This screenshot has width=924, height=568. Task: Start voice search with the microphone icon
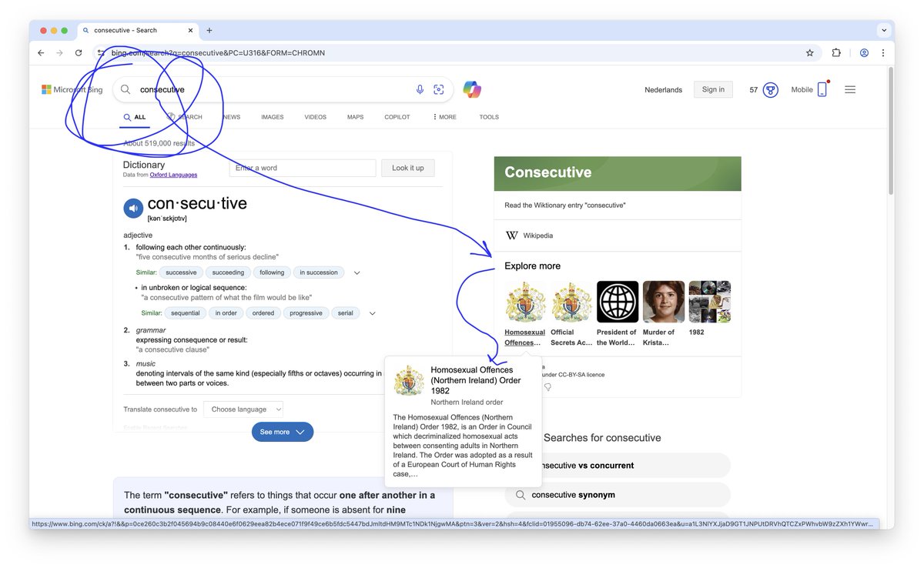(420, 89)
